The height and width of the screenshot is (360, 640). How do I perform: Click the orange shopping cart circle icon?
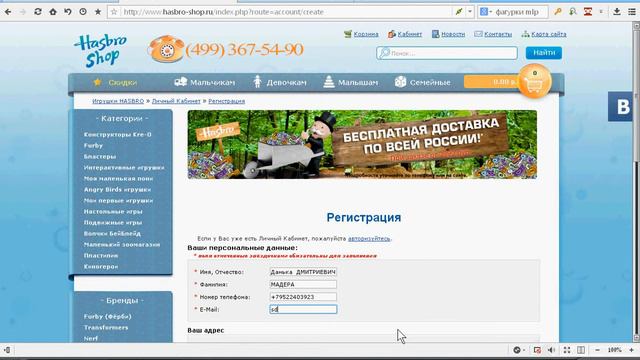[x=534, y=81]
